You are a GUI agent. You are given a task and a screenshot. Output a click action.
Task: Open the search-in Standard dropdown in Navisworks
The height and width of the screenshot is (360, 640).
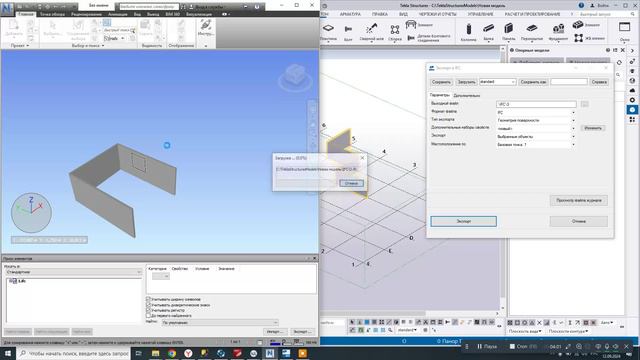coord(73,272)
